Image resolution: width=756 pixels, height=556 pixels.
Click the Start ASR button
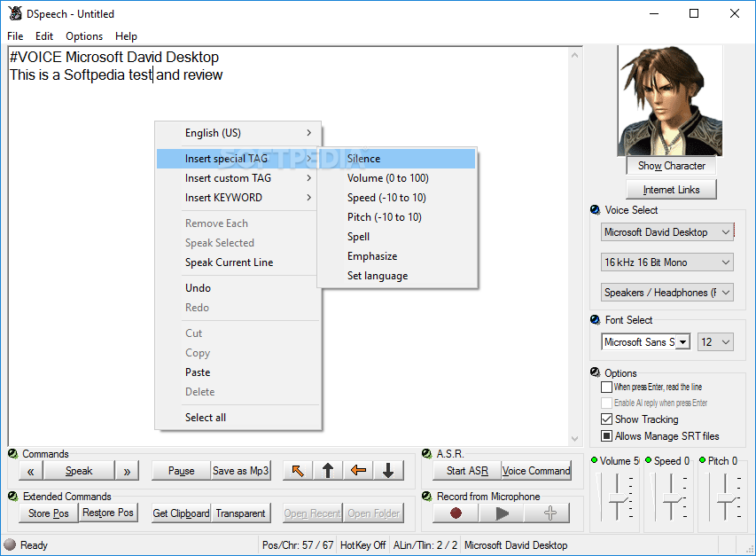[467, 471]
